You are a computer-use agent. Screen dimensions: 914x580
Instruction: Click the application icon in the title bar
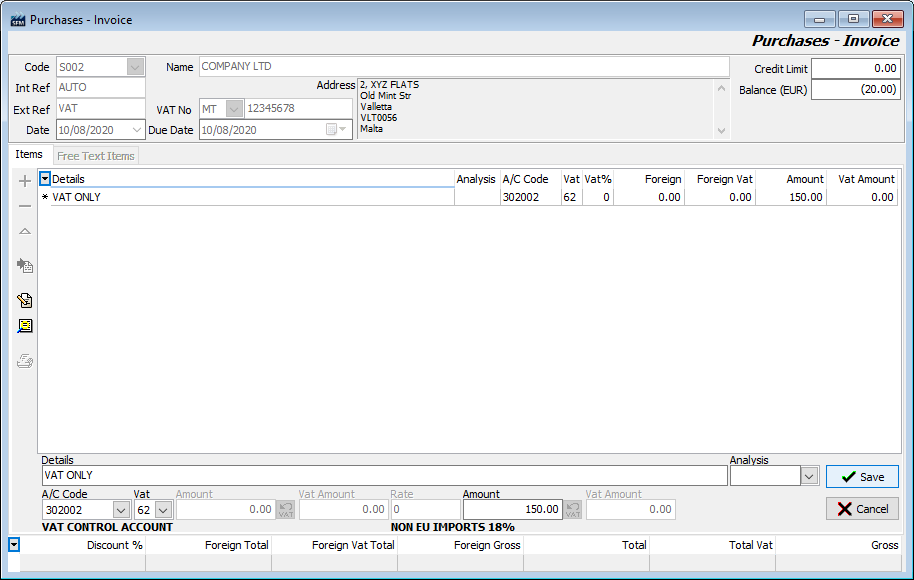17,20
